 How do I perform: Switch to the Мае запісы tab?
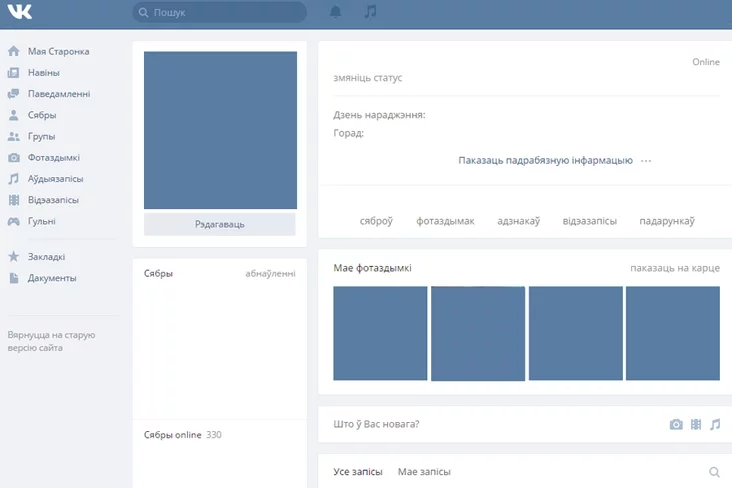tap(424, 472)
